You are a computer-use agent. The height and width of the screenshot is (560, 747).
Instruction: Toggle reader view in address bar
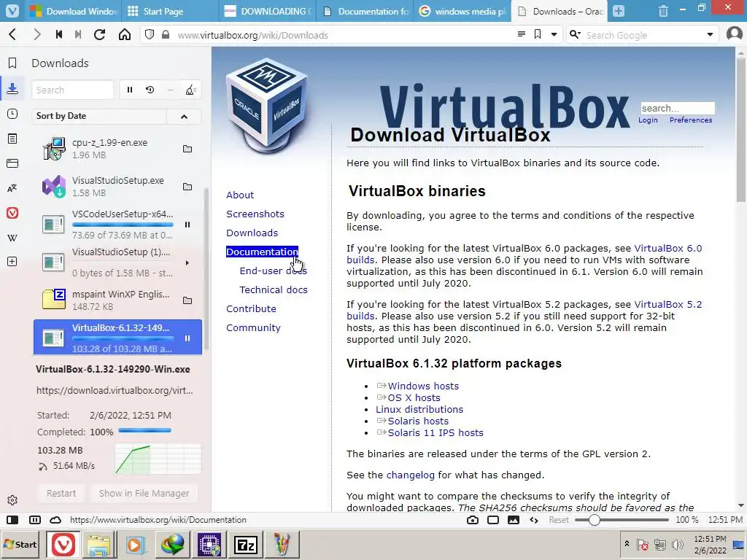(522, 34)
